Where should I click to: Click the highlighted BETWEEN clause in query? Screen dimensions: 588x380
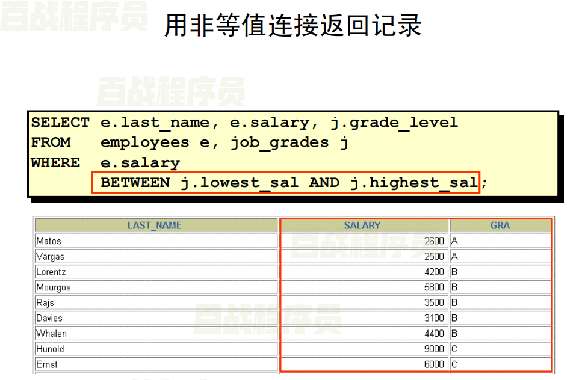pyautogui.click(x=285, y=183)
